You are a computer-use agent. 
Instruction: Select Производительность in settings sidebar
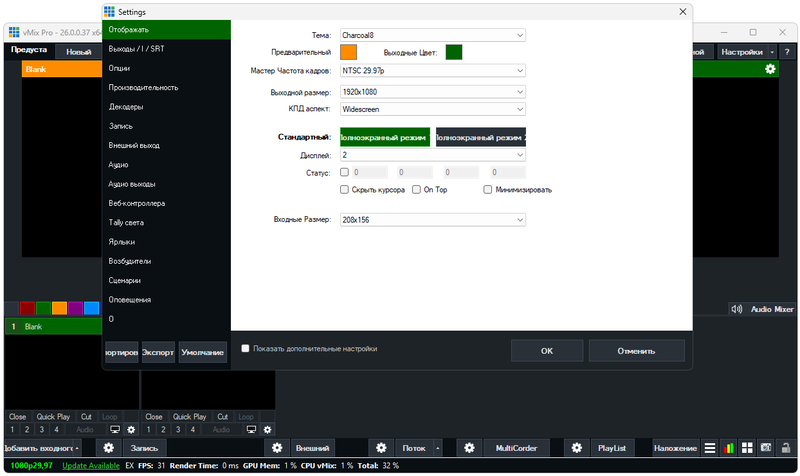pyautogui.click(x=143, y=87)
